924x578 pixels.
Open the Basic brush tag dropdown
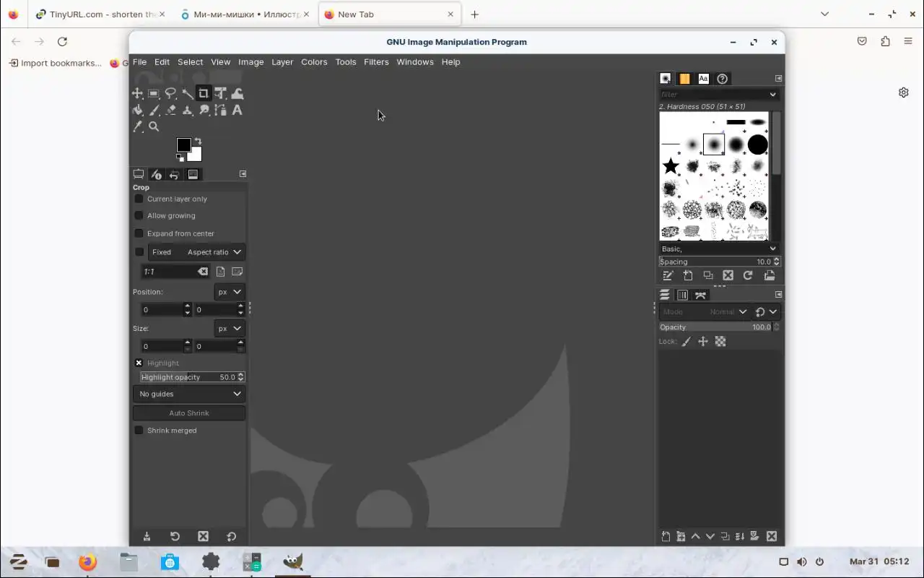point(719,249)
